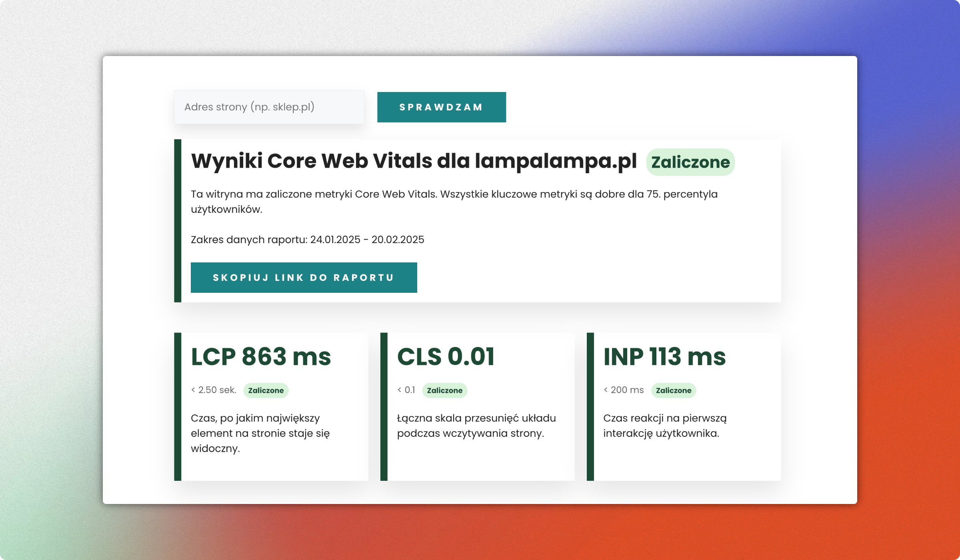Click Zaliczone badge in INP card

(x=673, y=390)
